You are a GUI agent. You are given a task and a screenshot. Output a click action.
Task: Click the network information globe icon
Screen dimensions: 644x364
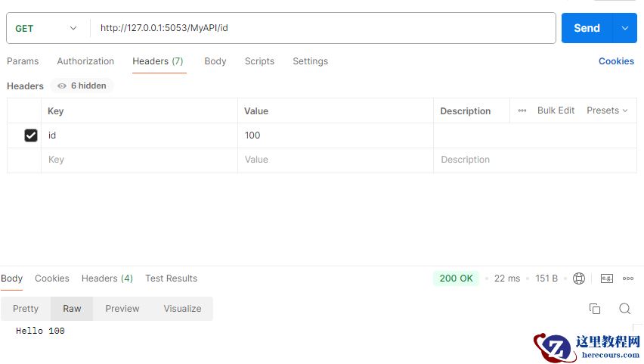[579, 278]
